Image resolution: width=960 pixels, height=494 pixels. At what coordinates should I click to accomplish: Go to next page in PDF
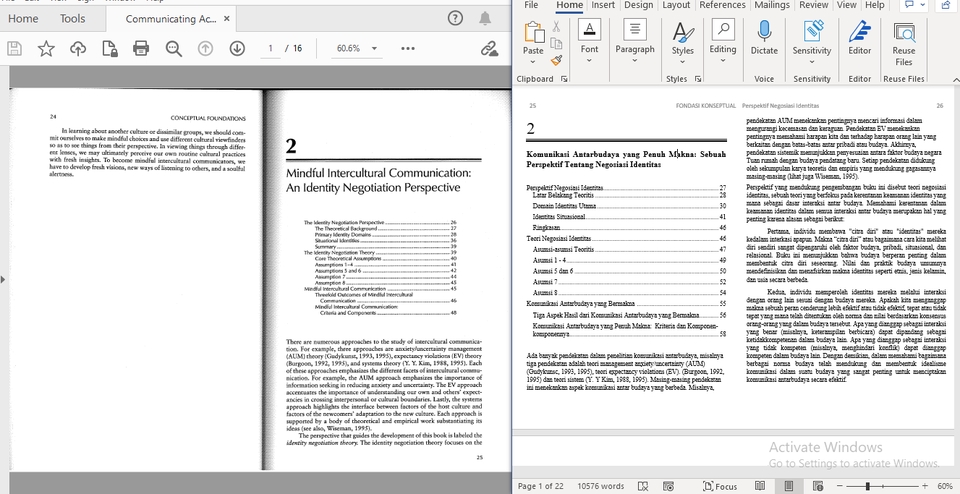[x=237, y=48]
